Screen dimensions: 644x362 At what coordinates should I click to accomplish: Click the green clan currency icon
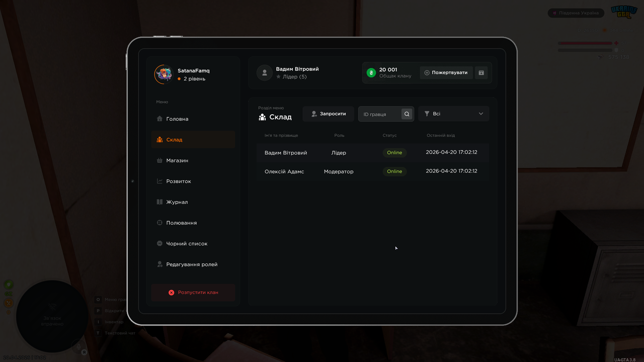coord(371,73)
